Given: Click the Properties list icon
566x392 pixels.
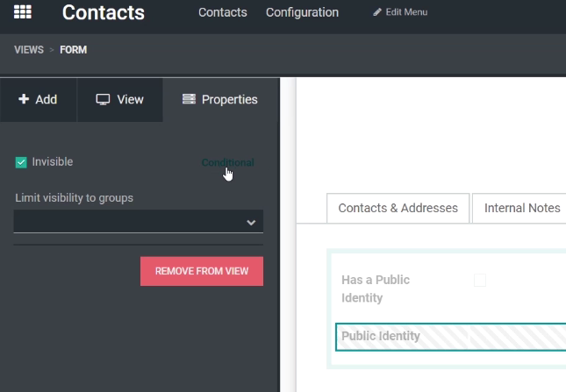Looking at the screenshot, I should pos(189,99).
